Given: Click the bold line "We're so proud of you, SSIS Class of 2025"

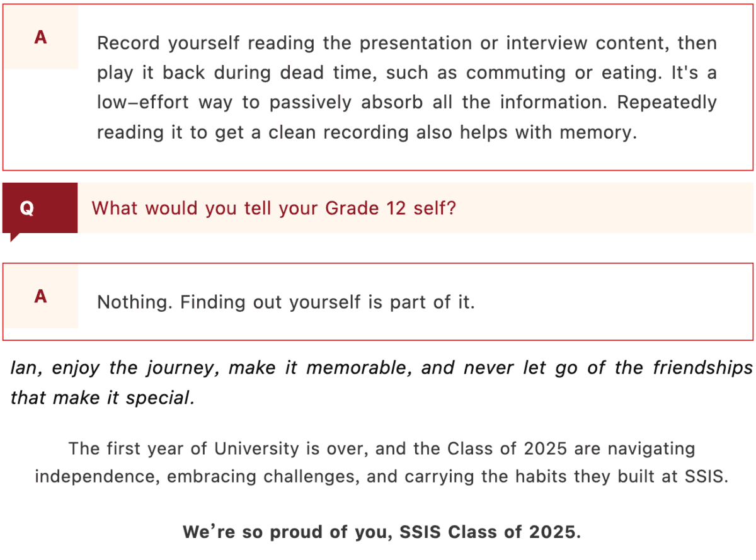Looking at the screenshot, I should [382, 532].
